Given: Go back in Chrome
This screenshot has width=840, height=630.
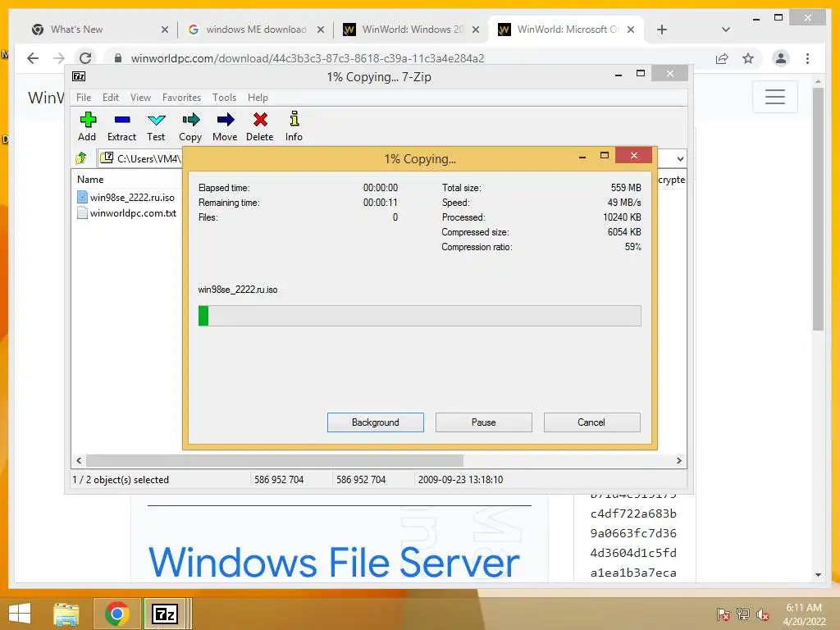Looking at the screenshot, I should (33, 58).
